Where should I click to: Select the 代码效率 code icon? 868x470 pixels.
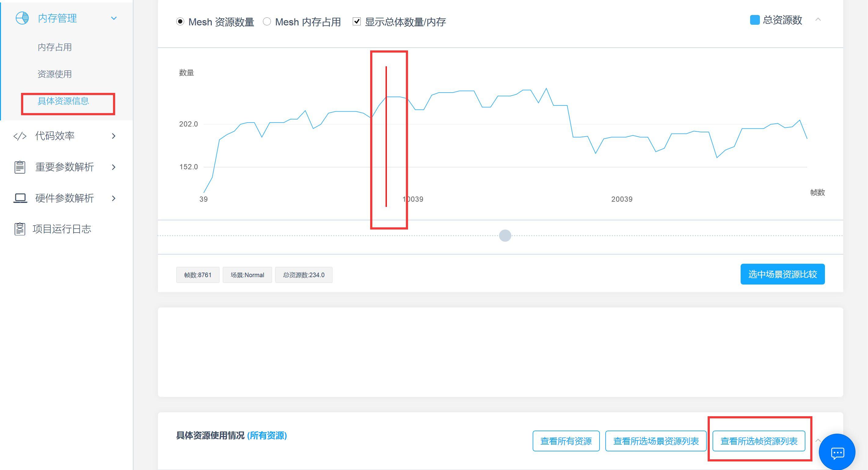pyautogui.click(x=20, y=136)
